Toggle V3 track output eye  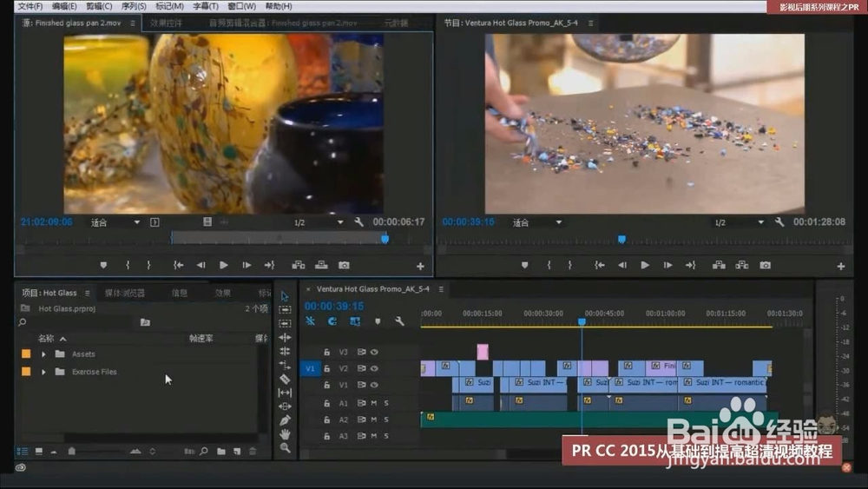click(x=374, y=352)
